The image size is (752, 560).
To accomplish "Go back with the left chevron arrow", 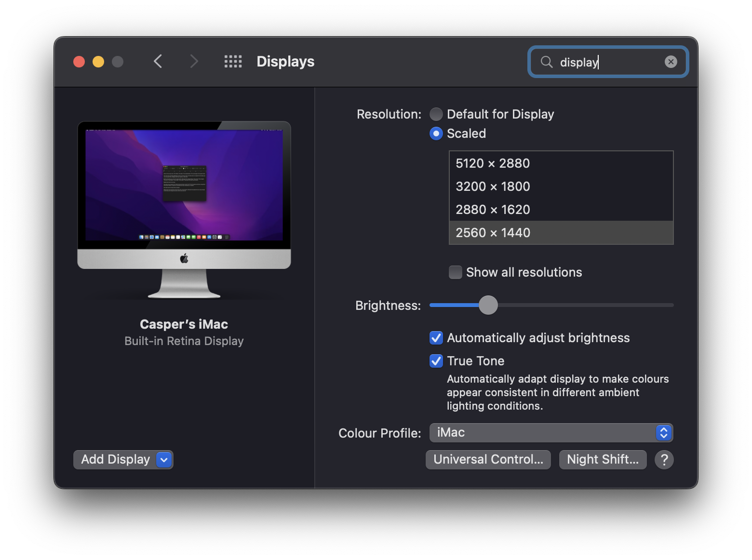I will click(x=158, y=62).
